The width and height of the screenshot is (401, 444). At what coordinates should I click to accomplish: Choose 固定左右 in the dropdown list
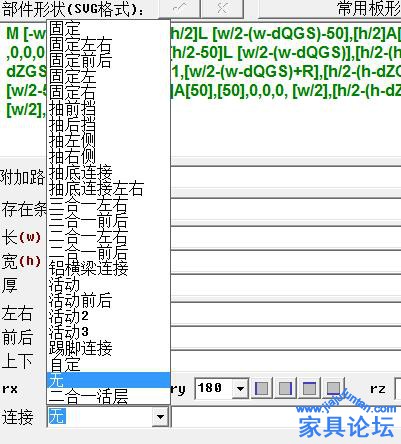tap(108, 44)
